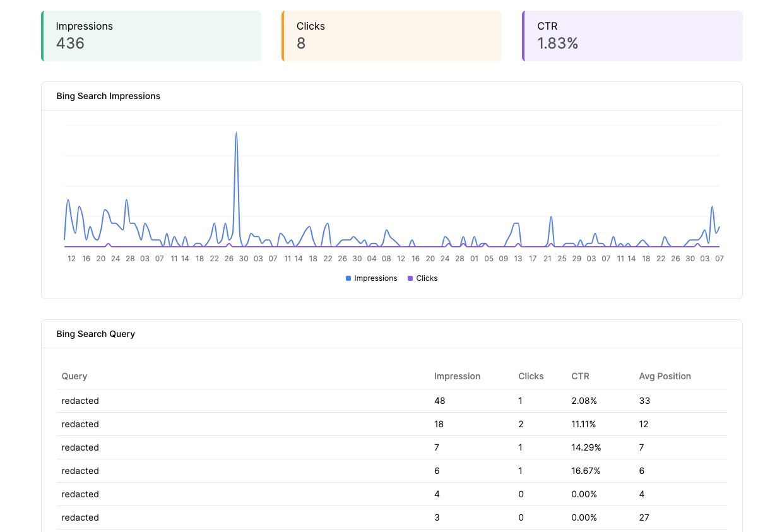The image size is (782, 532).
Task: Sort by the Impression column header
Action: pos(457,376)
